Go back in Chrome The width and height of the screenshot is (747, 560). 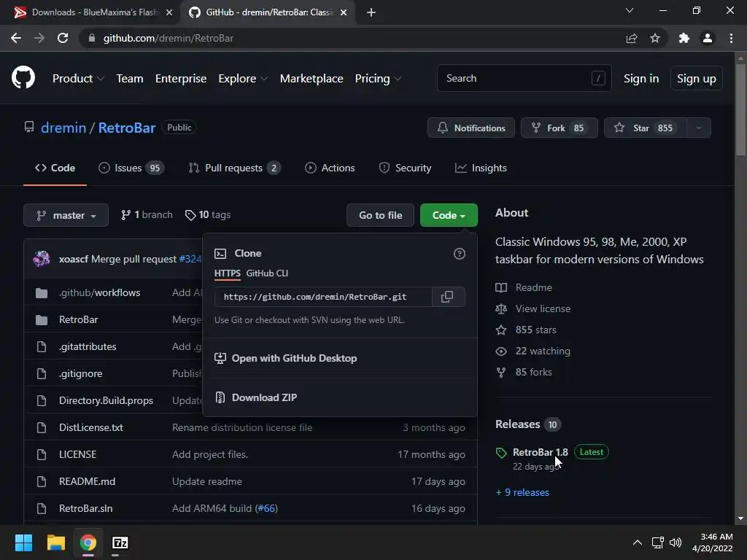pos(16,38)
